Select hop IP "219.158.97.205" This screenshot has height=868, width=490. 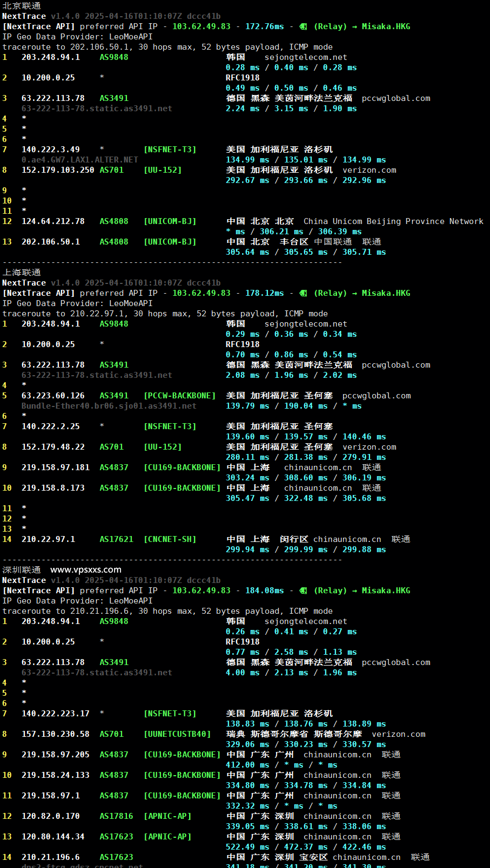(56, 755)
